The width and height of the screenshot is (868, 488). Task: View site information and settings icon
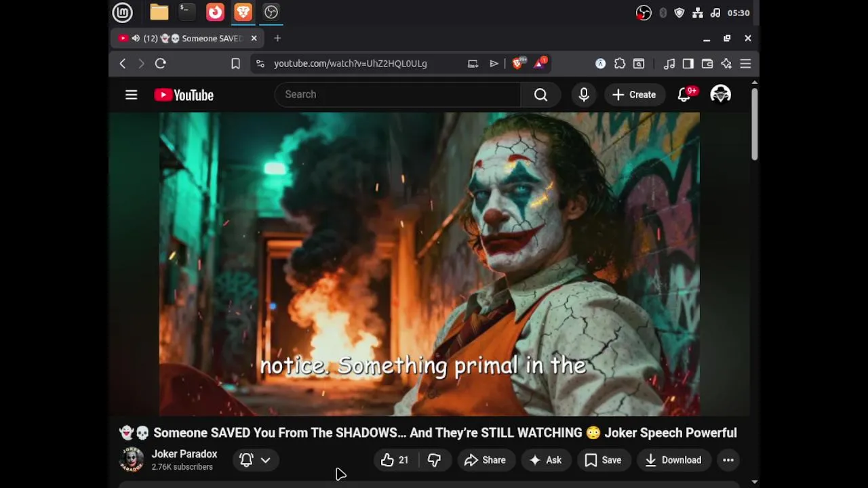click(x=260, y=64)
